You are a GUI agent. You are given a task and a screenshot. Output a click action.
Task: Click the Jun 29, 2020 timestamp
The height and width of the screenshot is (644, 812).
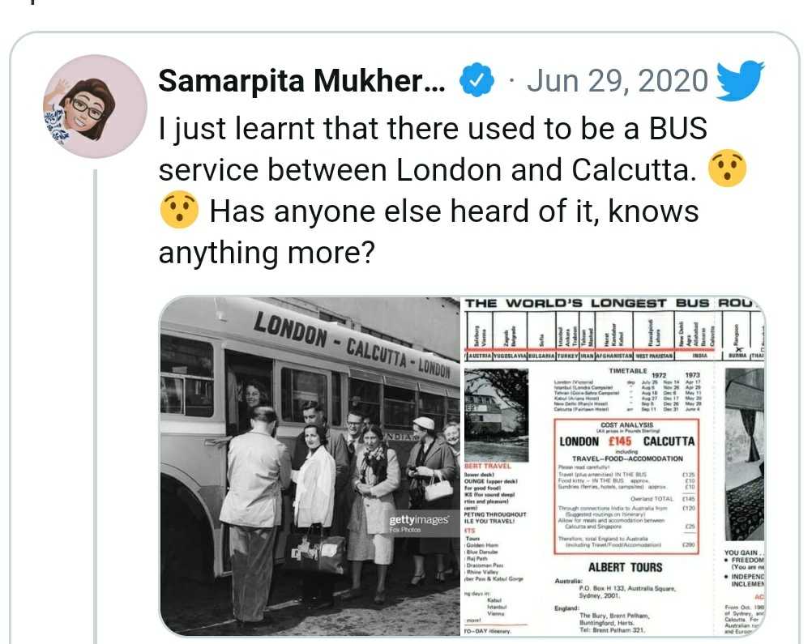click(x=618, y=81)
